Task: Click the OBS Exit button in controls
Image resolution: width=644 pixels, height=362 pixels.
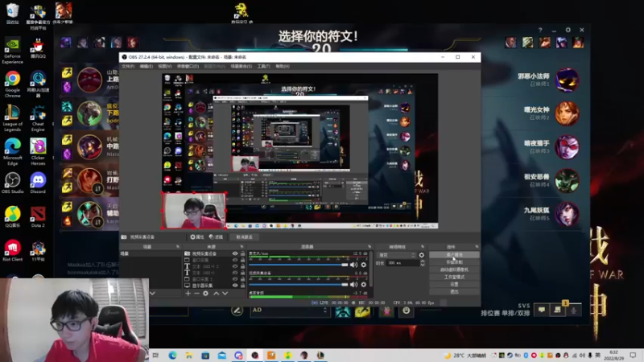Action: (x=454, y=291)
